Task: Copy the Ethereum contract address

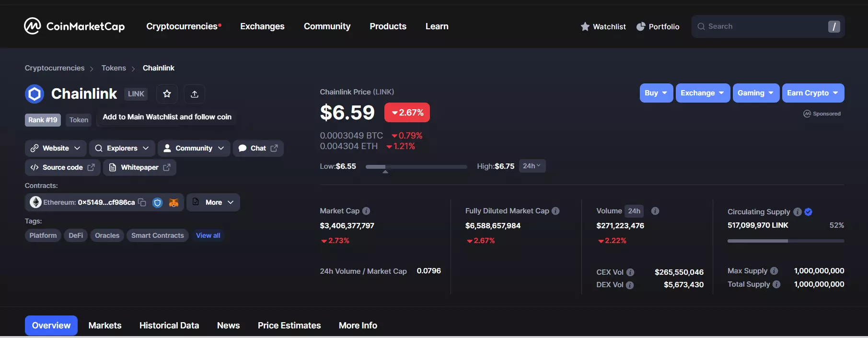Action: click(x=142, y=202)
